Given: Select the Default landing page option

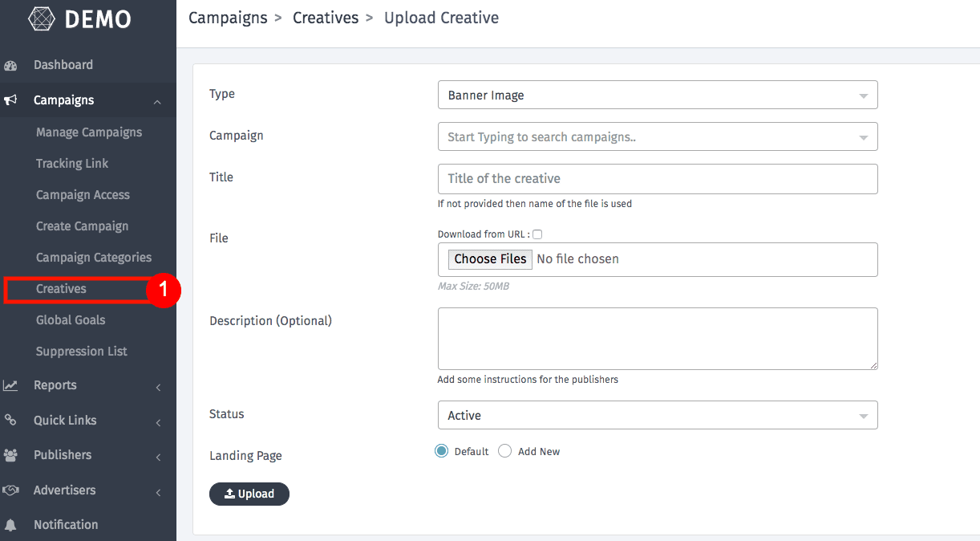Looking at the screenshot, I should pyautogui.click(x=441, y=451).
